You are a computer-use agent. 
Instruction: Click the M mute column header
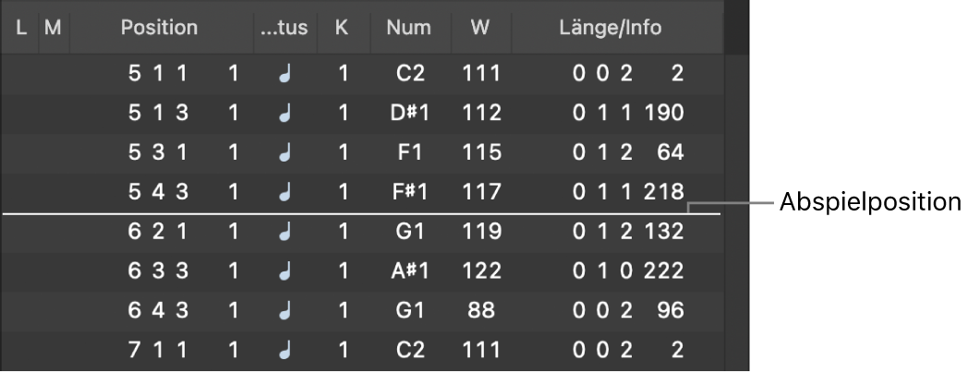(52, 28)
